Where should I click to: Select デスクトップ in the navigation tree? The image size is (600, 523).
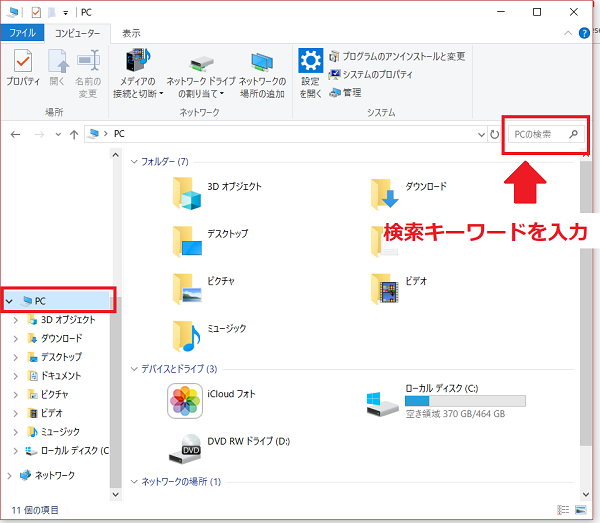pos(55,357)
